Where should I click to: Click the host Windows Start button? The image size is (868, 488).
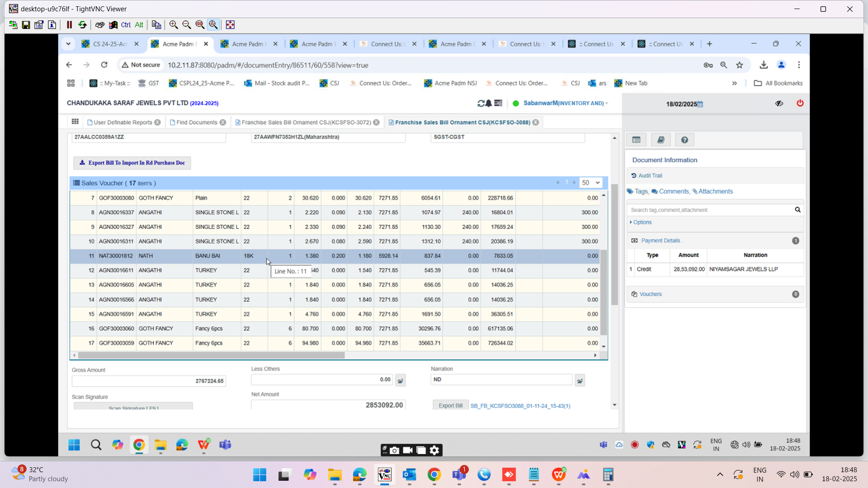pyautogui.click(x=259, y=475)
